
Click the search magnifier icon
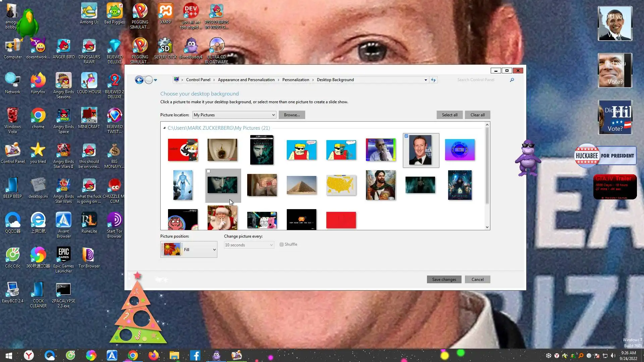(512, 80)
